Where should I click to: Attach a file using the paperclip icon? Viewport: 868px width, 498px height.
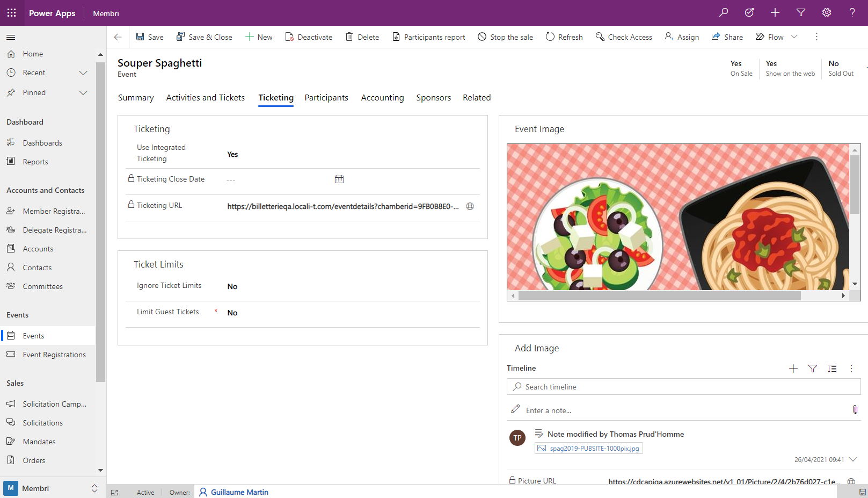pyautogui.click(x=855, y=409)
